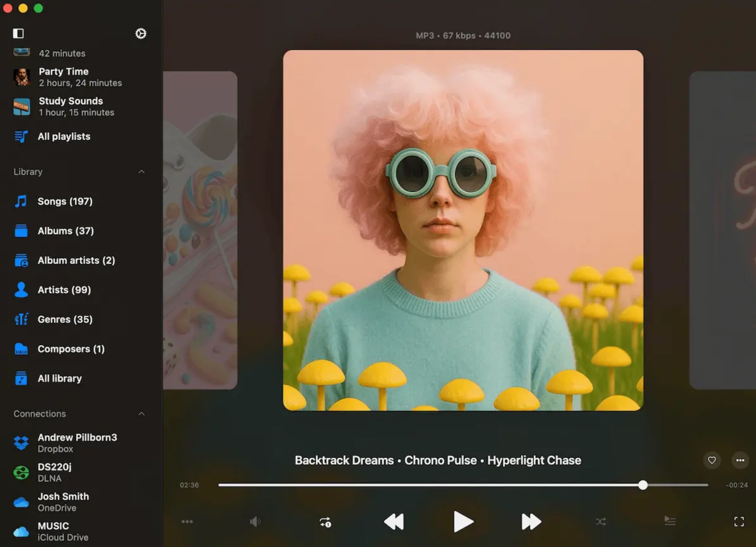Screen dimensions: 756x547
Task: Toggle the sidebar visibility icon
Action: (x=18, y=33)
